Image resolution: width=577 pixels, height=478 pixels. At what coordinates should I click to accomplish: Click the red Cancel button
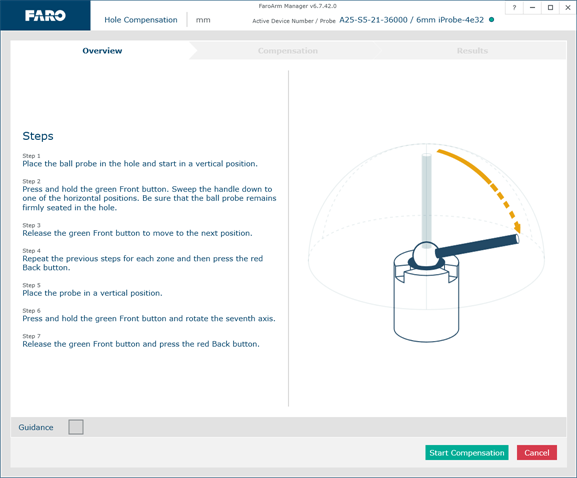click(x=537, y=453)
